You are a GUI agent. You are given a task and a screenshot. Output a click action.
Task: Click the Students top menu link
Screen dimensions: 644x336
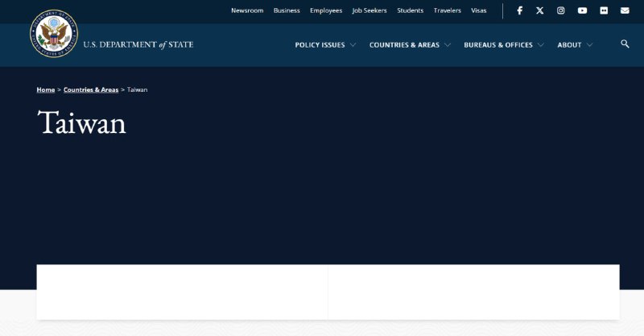point(410,10)
